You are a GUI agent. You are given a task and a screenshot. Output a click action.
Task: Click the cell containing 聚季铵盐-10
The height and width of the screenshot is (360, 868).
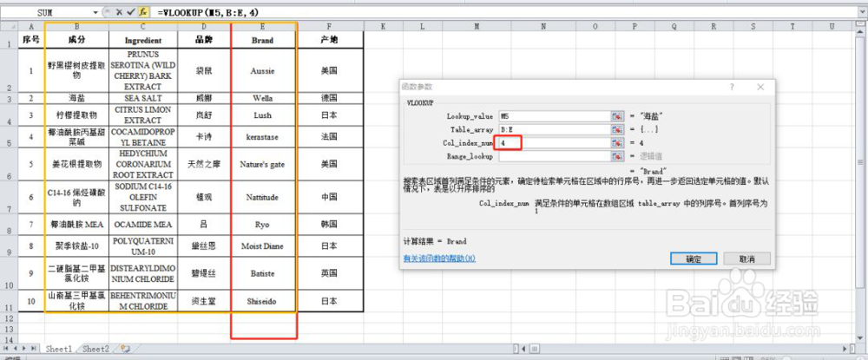(x=76, y=246)
